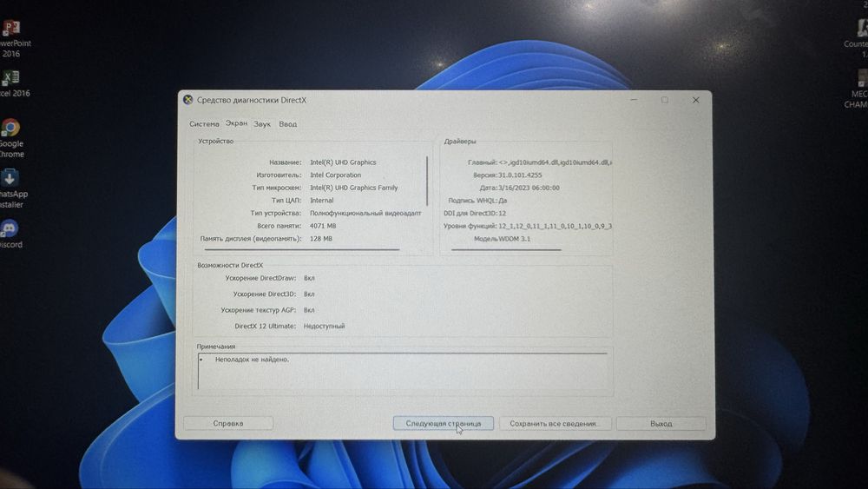Click the Intel(R) UHD Graphics Family value
This screenshot has width=868, height=489.
pyautogui.click(x=354, y=188)
